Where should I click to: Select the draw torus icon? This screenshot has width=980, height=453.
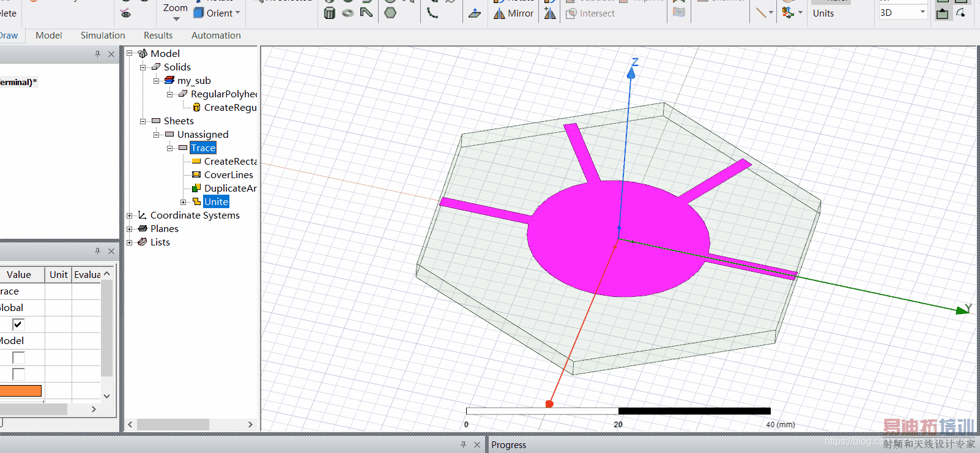[348, 13]
